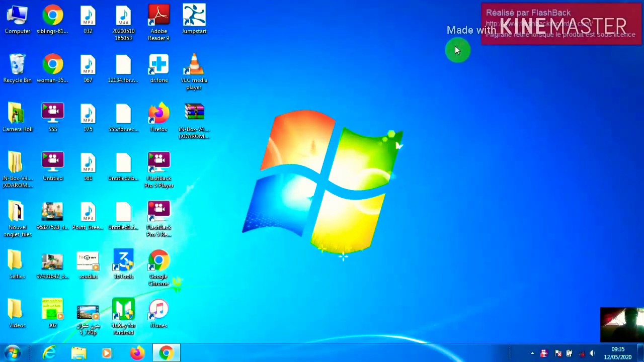Open the Windows Start menu
The width and height of the screenshot is (644, 362).
click(x=12, y=353)
